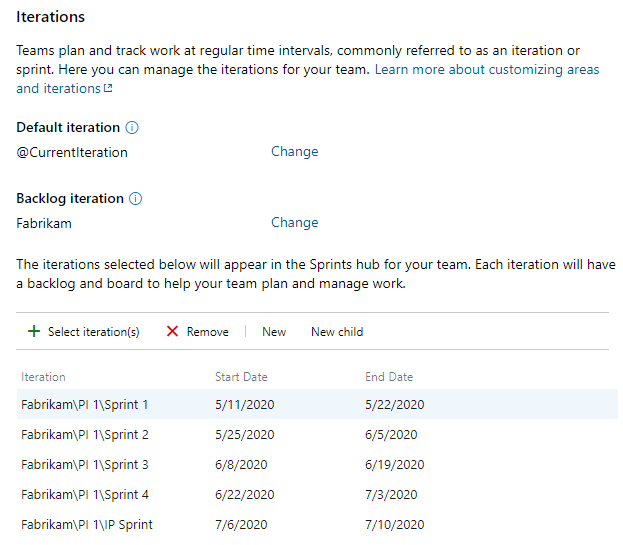Change the Default iteration setting
Screen dimensions: 623x545
[294, 152]
